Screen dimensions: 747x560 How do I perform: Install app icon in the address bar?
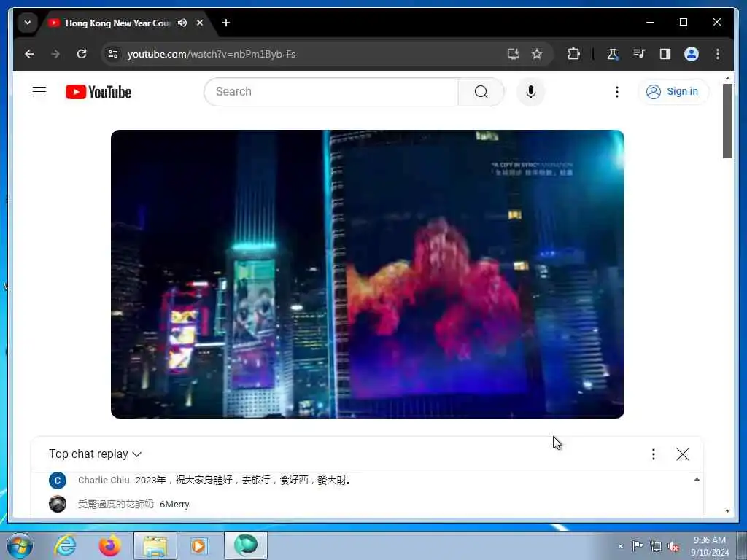pyautogui.click(x=513, y=54)
